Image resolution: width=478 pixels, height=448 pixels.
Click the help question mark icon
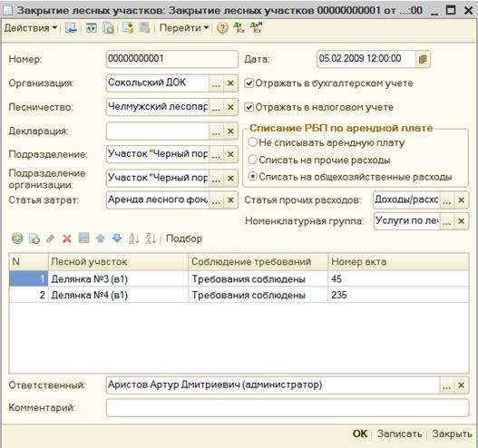[222, 28]
